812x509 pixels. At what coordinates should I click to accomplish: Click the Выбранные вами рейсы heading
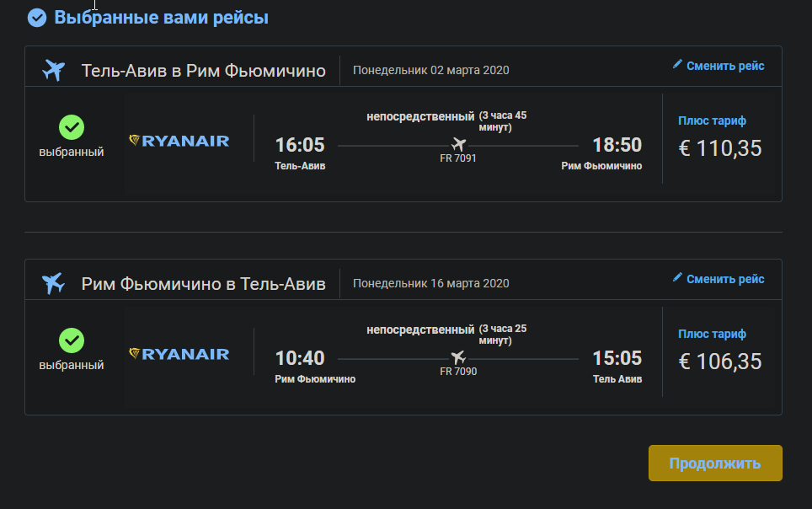(x=161, y=18)
